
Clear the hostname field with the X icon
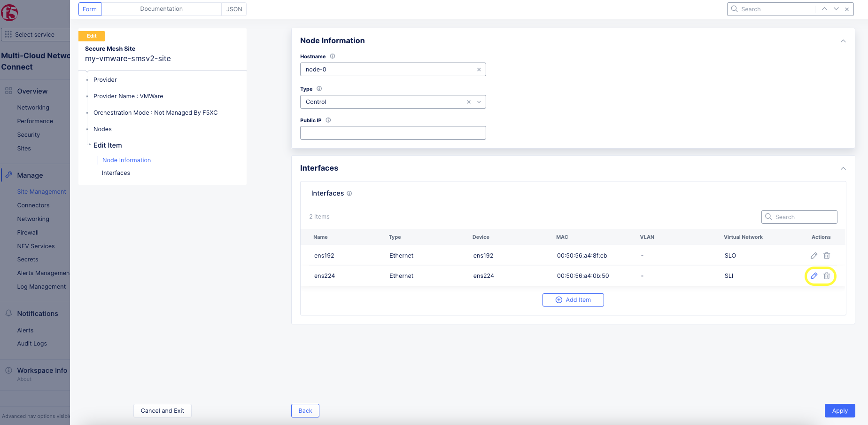pyautogui.click(x=479, y=69)
